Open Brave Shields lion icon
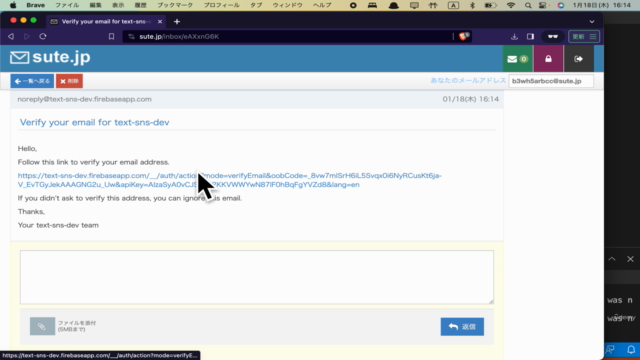This screenshot has height=360, width=640. (x=464, y=36)
